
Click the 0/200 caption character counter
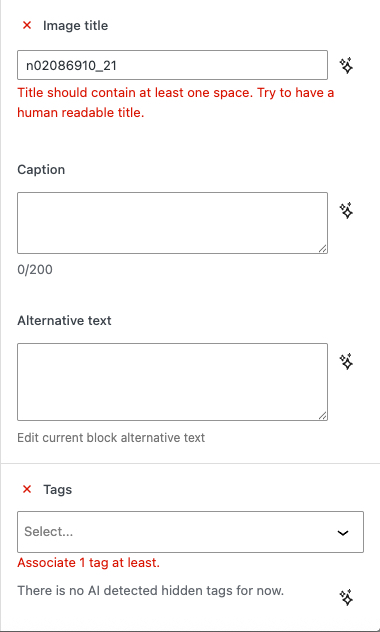[35, 270]
